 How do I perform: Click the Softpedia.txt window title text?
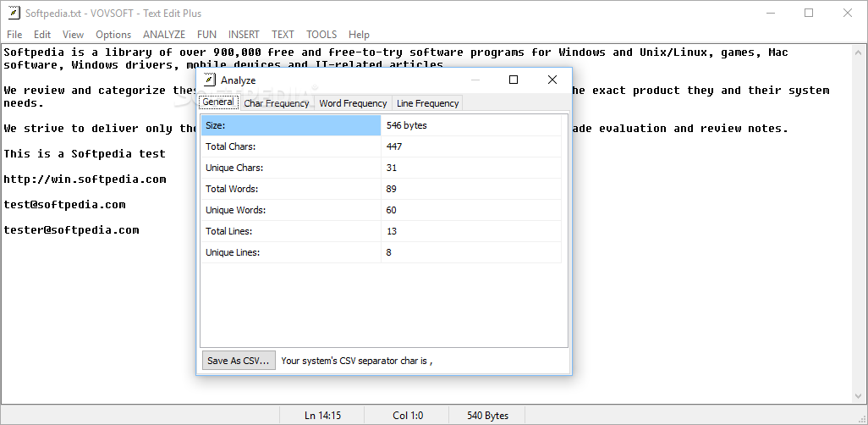tap(113, 13)
